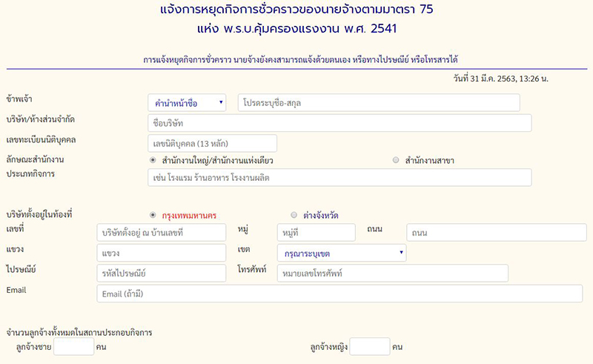Image resolution: width=593 pixels, height=364 pixels.
Task: Click the รหัสไปรษณีย์ postal code field
Action: (161, 274)
